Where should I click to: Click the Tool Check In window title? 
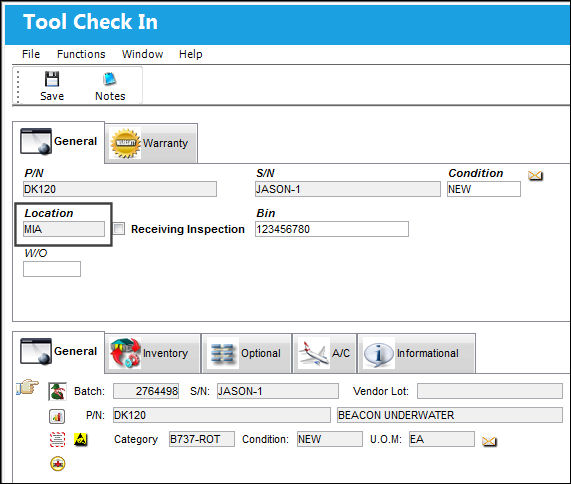pos(90,21)
